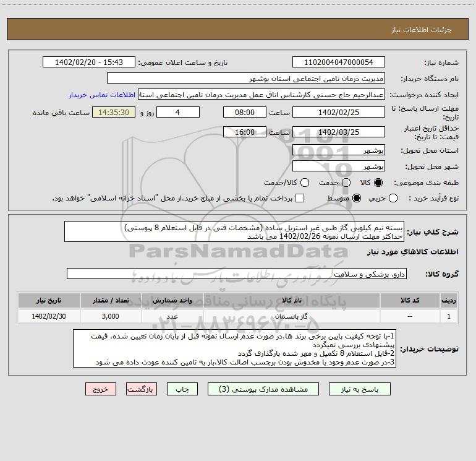Image resolution: width=476 pixels, height=461 pixels.
Task: Click the شهر محل تحویل field بوشهر
Action: pyautogui.click(x=339, y=166)
